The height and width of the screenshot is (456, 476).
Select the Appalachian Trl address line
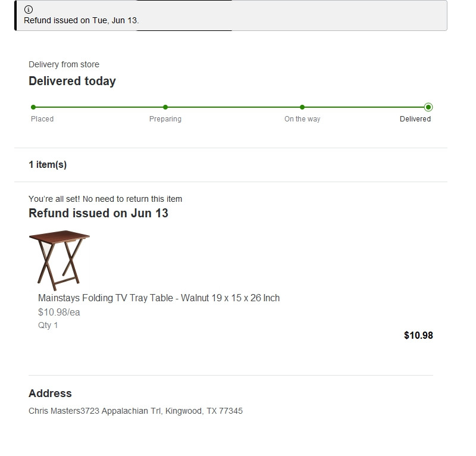136,411
